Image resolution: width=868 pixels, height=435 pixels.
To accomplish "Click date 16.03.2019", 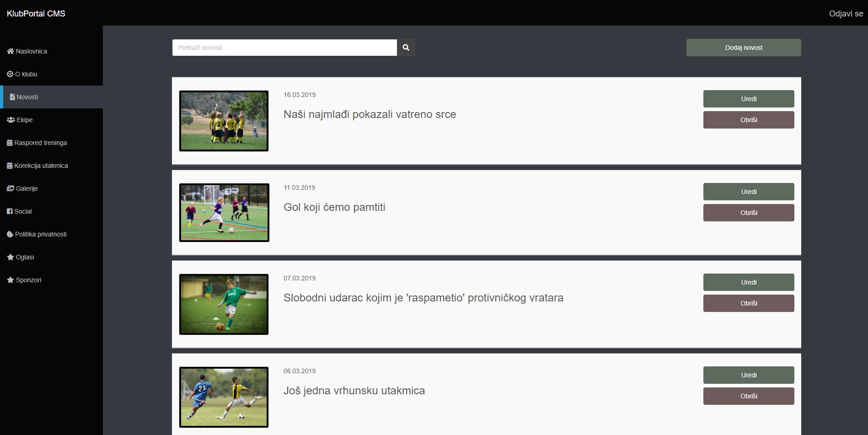I will click(x=300, y=95).
